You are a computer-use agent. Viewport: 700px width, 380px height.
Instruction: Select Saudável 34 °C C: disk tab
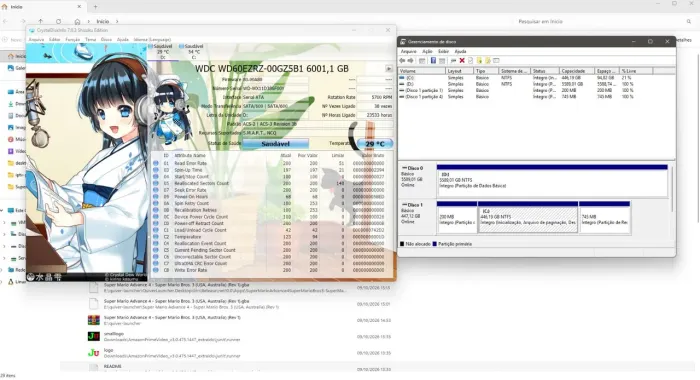[193, 52]
